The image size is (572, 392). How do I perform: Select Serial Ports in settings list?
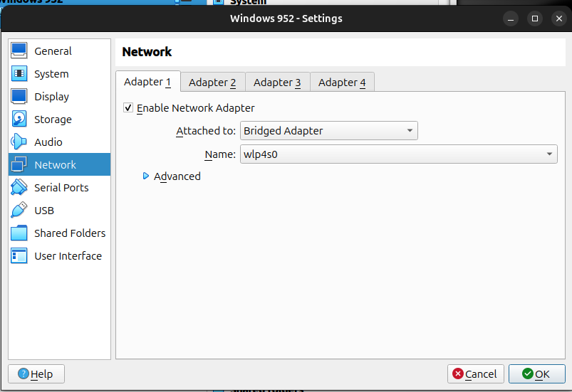(x=59, y=187)
